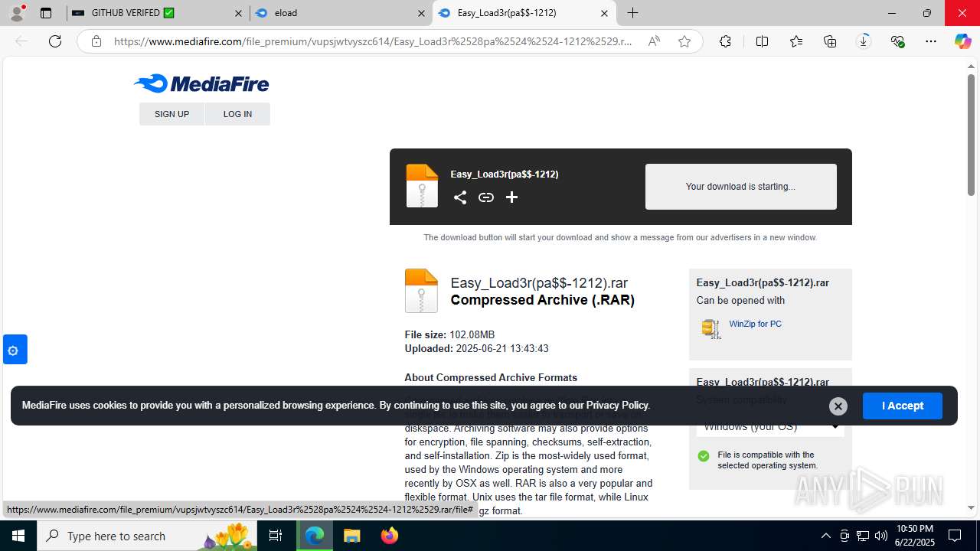Select the Easy_Load3r(pa$$-1212) tab
The width and height of the screenshot is (980, 551).
click(524, 13)
